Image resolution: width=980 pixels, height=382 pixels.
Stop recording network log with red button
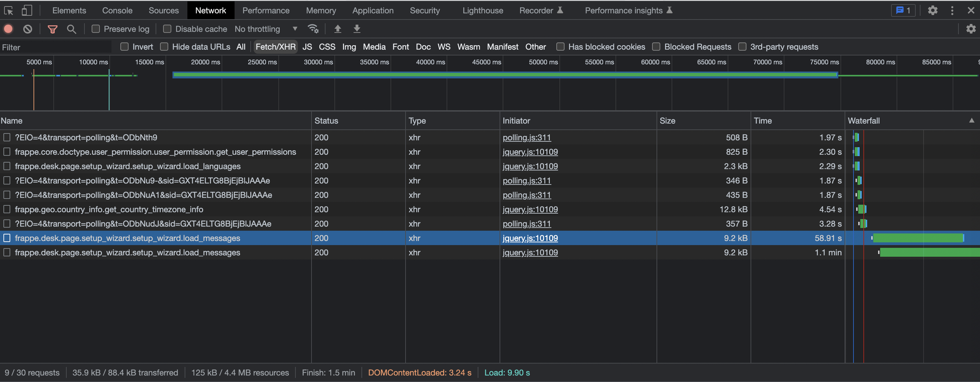8,29
